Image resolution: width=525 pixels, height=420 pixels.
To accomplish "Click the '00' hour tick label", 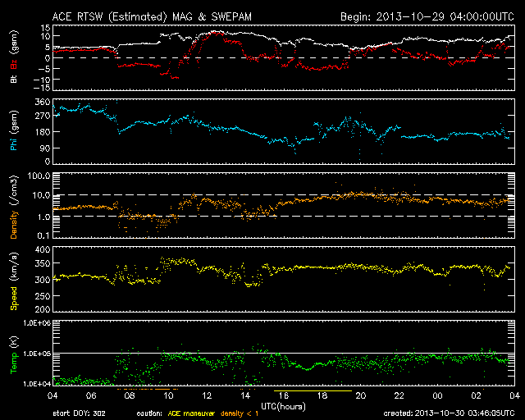I will tap(437, 396).
